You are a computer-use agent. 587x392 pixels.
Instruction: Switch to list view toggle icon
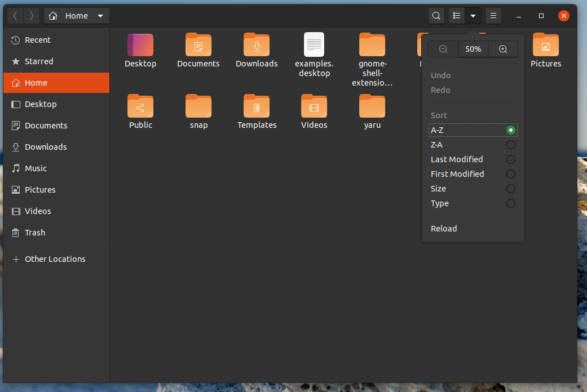click(457, 16)
